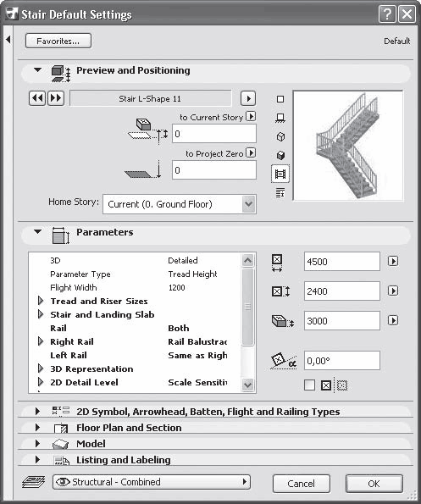
Task: Toggle the dotted hotspot anchor option
Action: [x=342, y=385]
